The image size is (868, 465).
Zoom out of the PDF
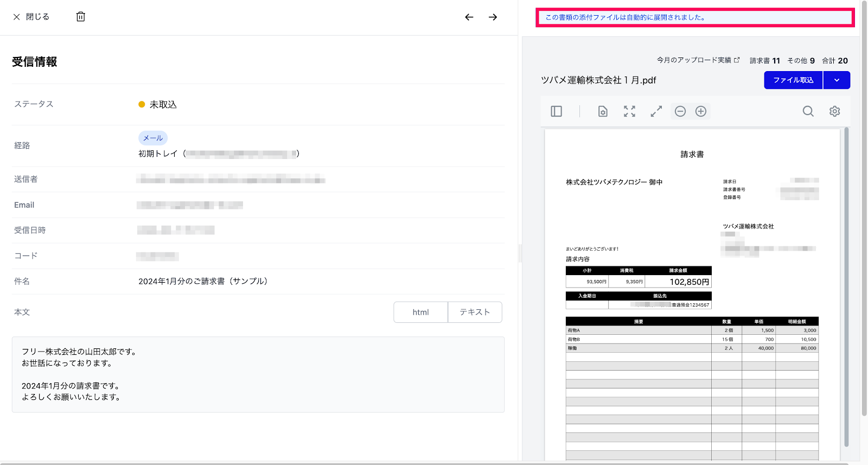pyautogui.click(x=680, y=111)
